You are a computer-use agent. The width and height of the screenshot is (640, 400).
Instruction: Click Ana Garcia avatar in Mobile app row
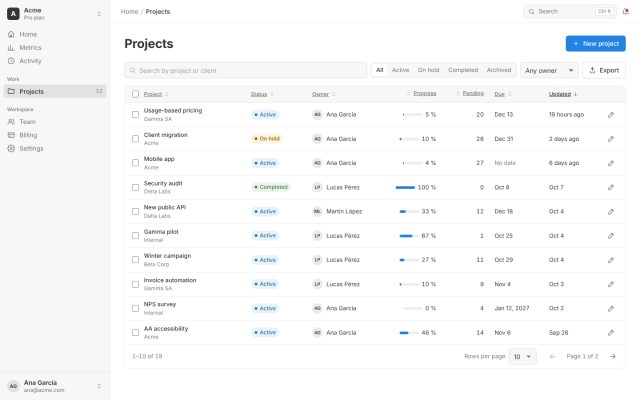coord(317,163)
